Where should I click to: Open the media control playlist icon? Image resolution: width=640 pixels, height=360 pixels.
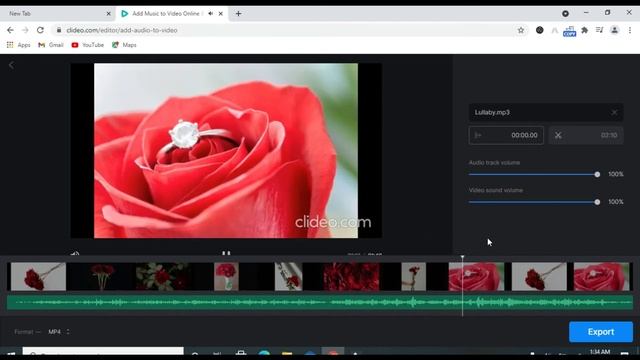point(599,30)
